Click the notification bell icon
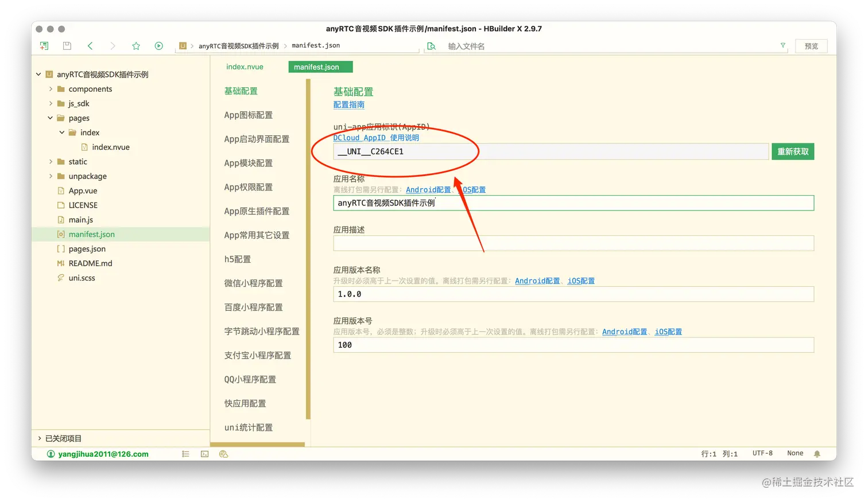 (817, 454)
